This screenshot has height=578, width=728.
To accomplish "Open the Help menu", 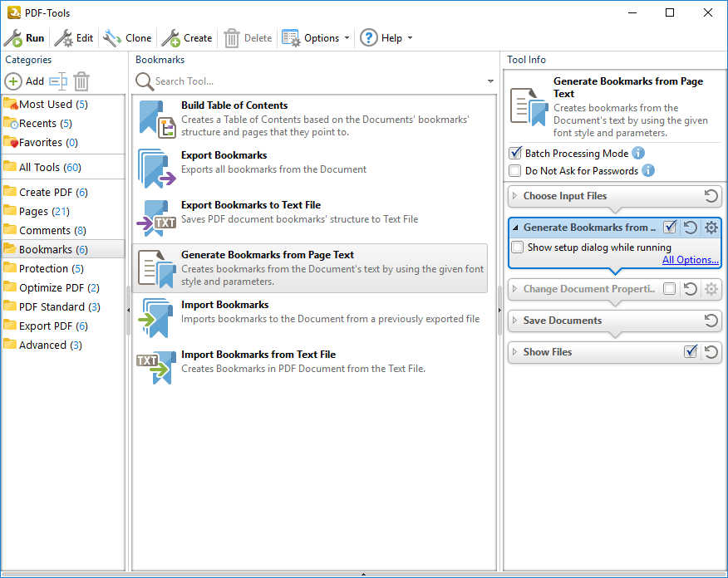I will (386, 38).
